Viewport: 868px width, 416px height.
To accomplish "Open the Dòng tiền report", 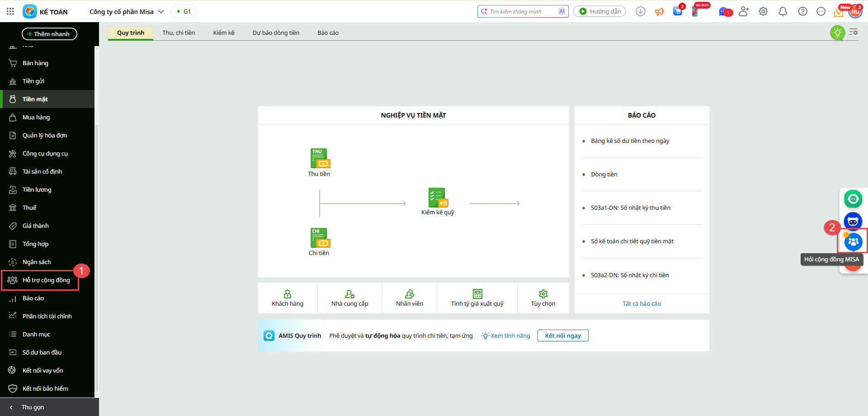I will [x=604, y=174].
